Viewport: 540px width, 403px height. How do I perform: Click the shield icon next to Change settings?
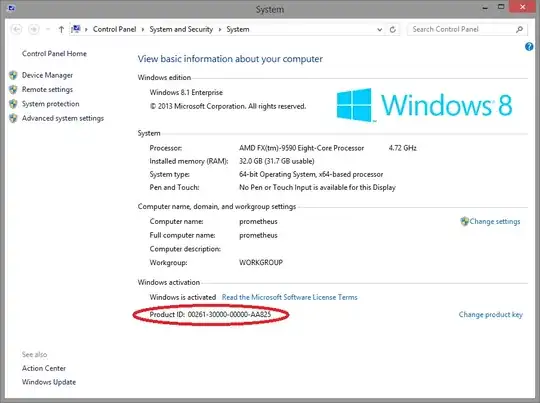464,221
